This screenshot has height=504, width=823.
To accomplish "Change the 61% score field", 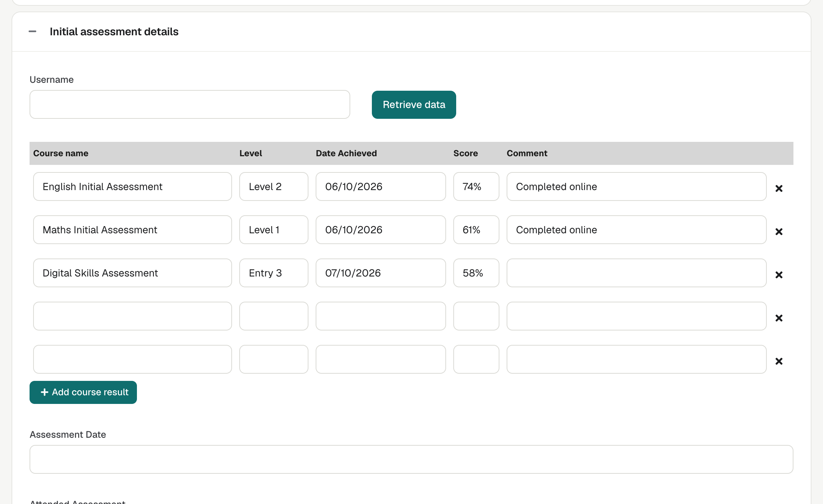I will pyautogui.click(x=476, y=230).
